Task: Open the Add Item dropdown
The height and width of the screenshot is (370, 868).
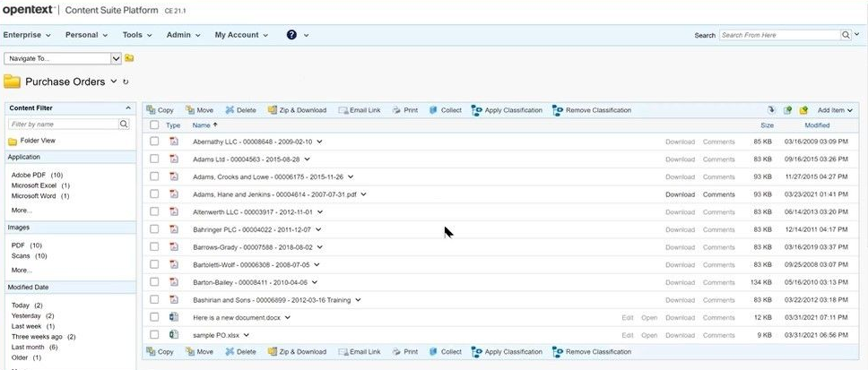Action: (835, 110)
